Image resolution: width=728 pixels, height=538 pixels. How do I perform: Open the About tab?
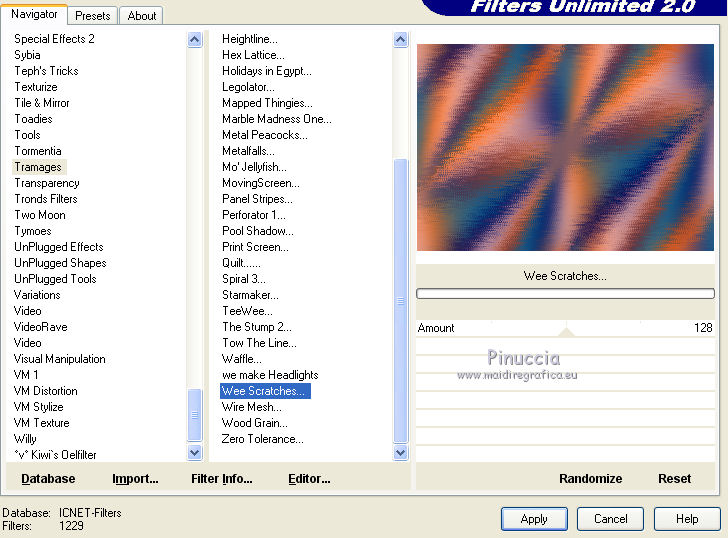click(142, 16)
